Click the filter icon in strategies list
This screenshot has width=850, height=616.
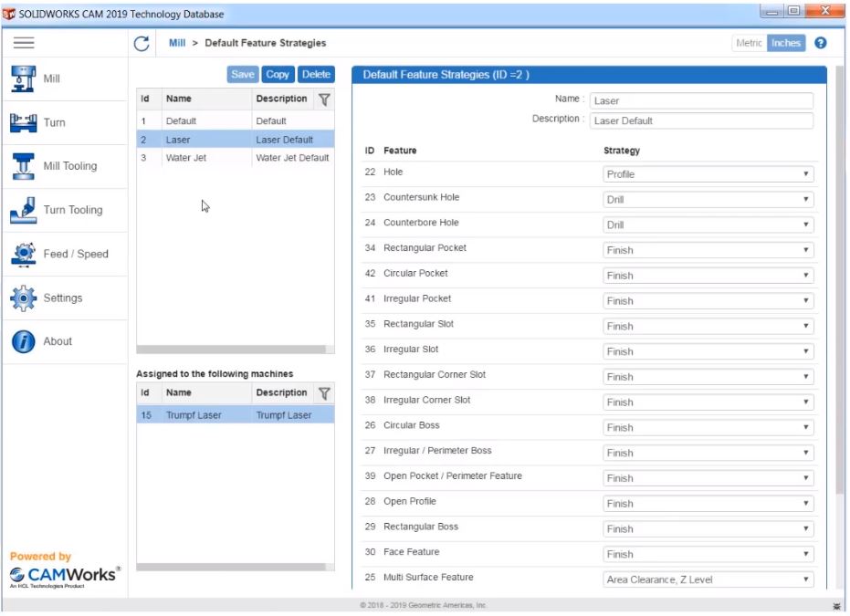point(325,99)
